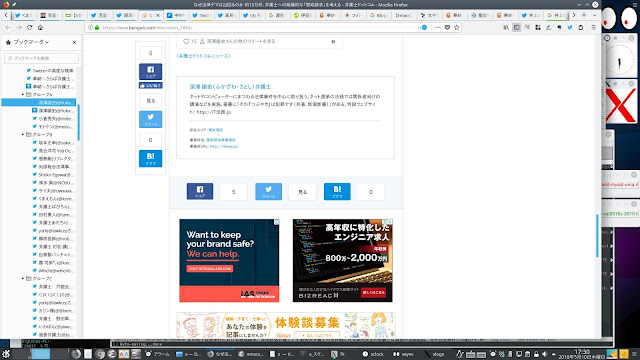Viewport: 640px width, 360px height.
Task: Click the tweet info icon
Action: coord(333,41)
